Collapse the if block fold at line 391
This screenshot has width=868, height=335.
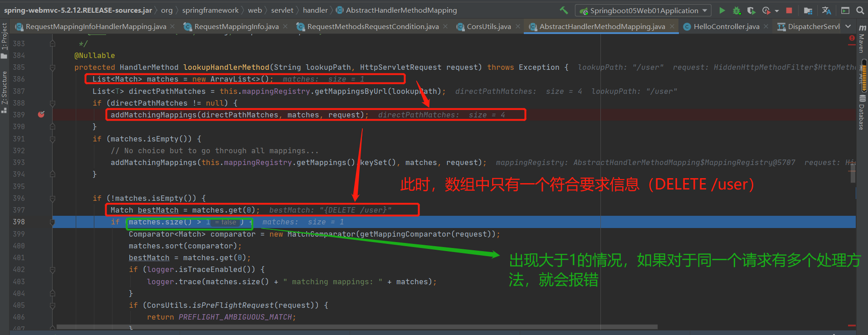coord(53,139)
